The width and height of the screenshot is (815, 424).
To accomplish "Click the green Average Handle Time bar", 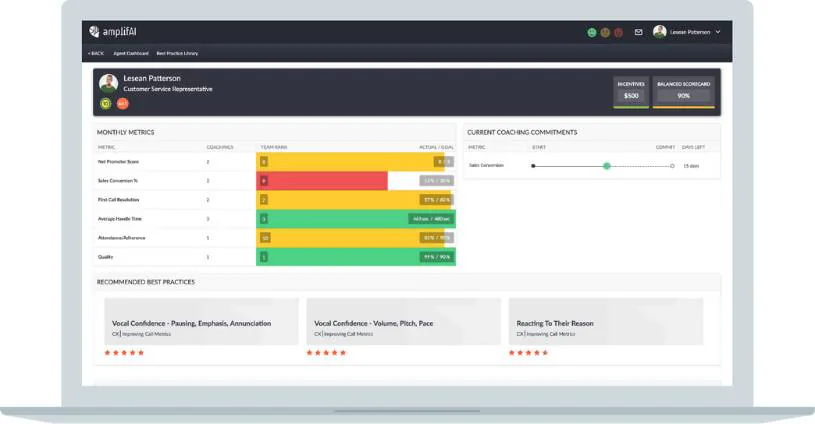I will [356, 219].
